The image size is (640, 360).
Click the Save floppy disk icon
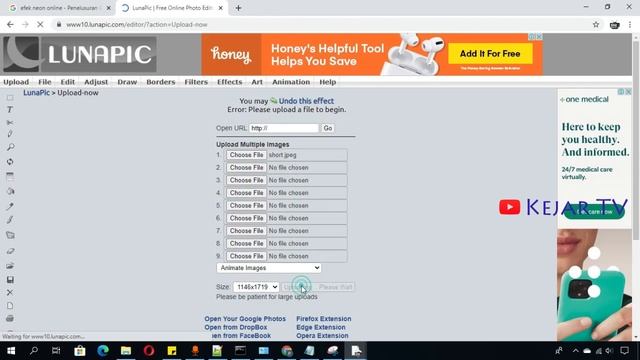pyautogui.click(x=10, y=280)
